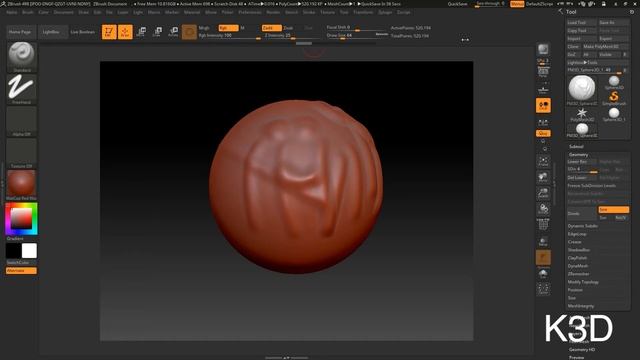This screenshot has height=360, width=640.
Task: Expand the Subtool section
Action: (x=576, y=147)
